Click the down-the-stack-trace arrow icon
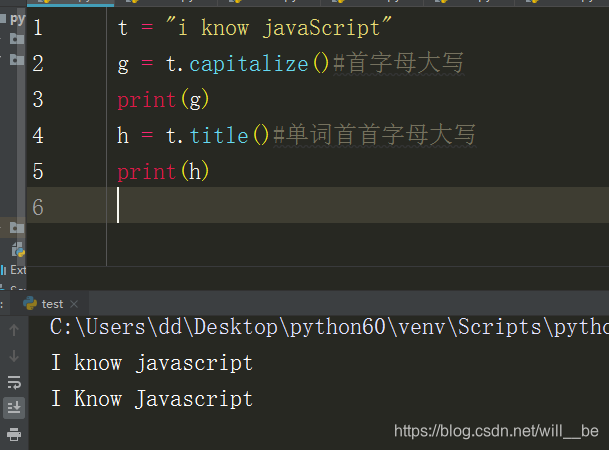 (14, 356)
